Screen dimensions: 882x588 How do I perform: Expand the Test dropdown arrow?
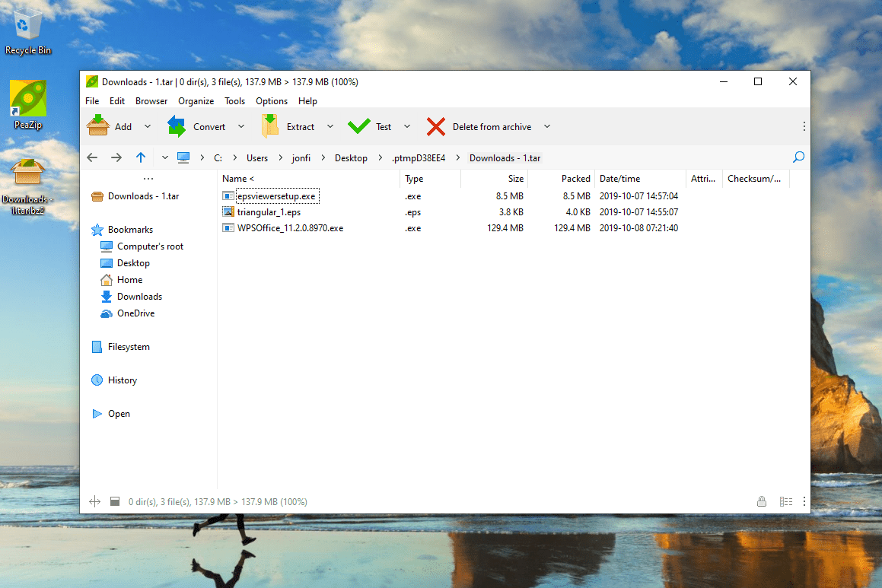[407, 126]
